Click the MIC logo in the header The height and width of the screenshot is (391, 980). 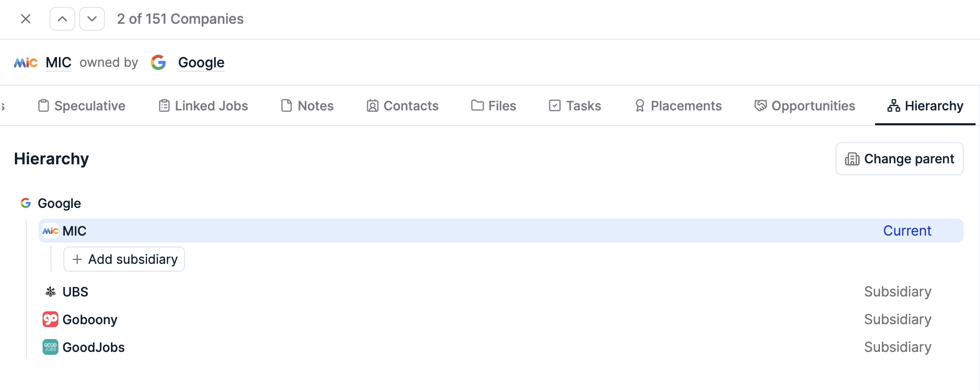(x=26, y=62)
